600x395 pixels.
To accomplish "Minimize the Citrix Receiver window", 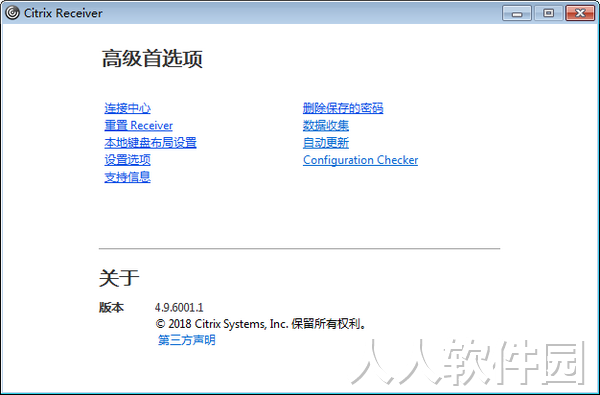I will point(517,13).
